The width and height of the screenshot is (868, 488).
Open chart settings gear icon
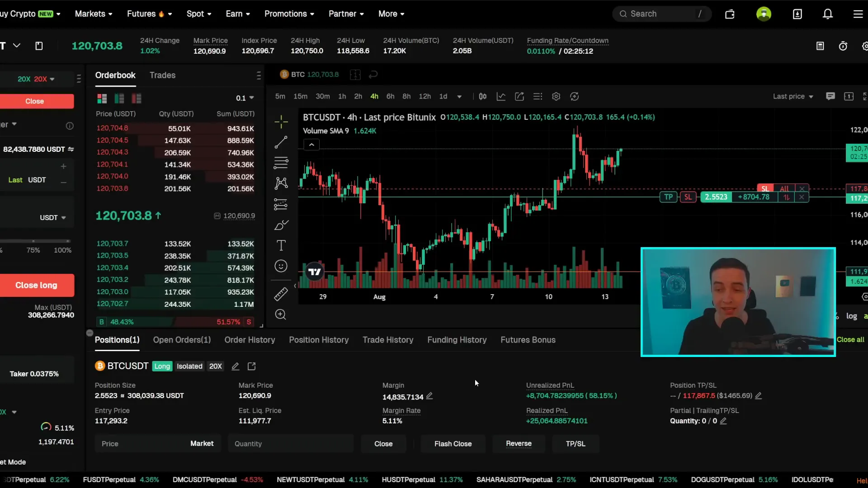point(556,96)
